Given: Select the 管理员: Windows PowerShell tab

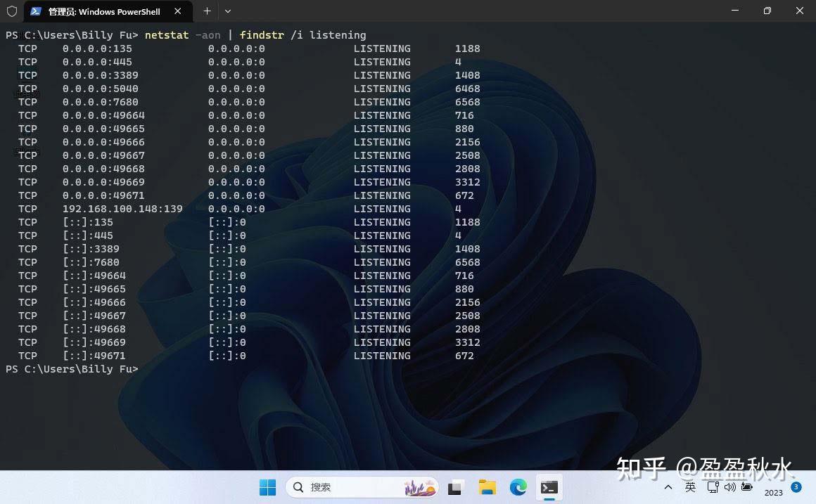Looking at the screenshot, I should pos(104,11).
